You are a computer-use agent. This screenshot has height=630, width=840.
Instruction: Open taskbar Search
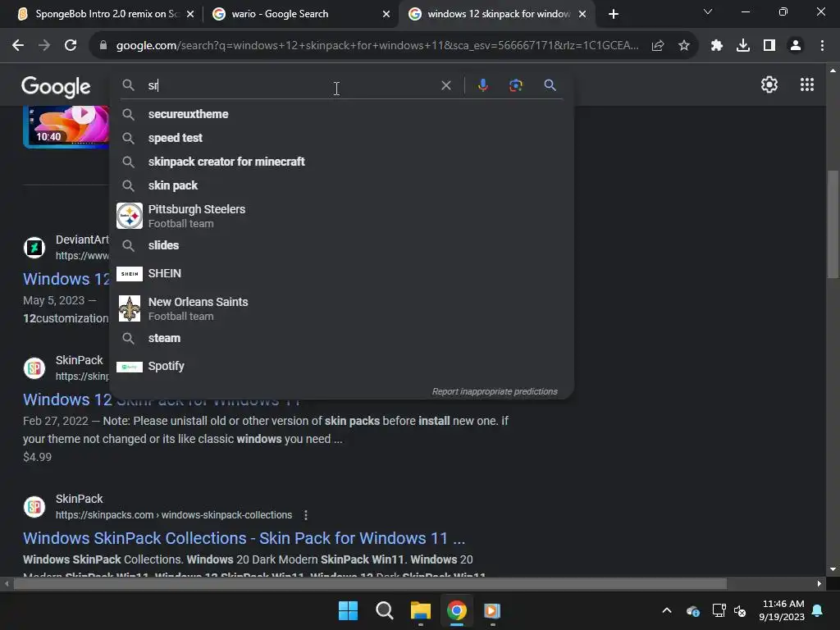click(x=384, y=610)
